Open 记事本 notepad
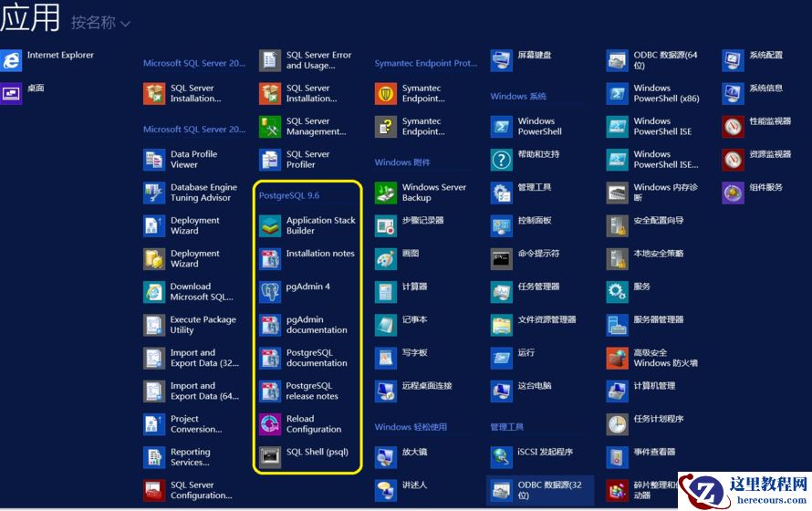812x511 pixels. pos(401,325)
